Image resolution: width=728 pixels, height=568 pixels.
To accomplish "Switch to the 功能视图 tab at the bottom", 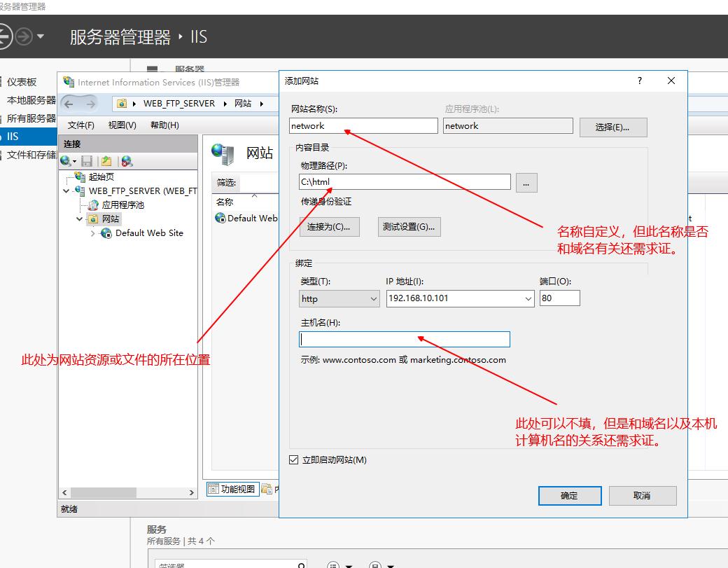I will [233, 488].
